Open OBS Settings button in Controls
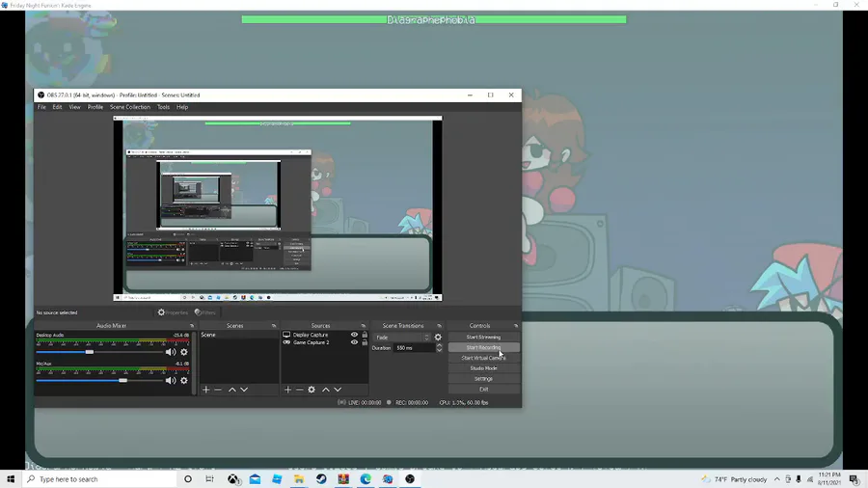Viewport: 868px width, 488px height. click(x=484, y=379)
